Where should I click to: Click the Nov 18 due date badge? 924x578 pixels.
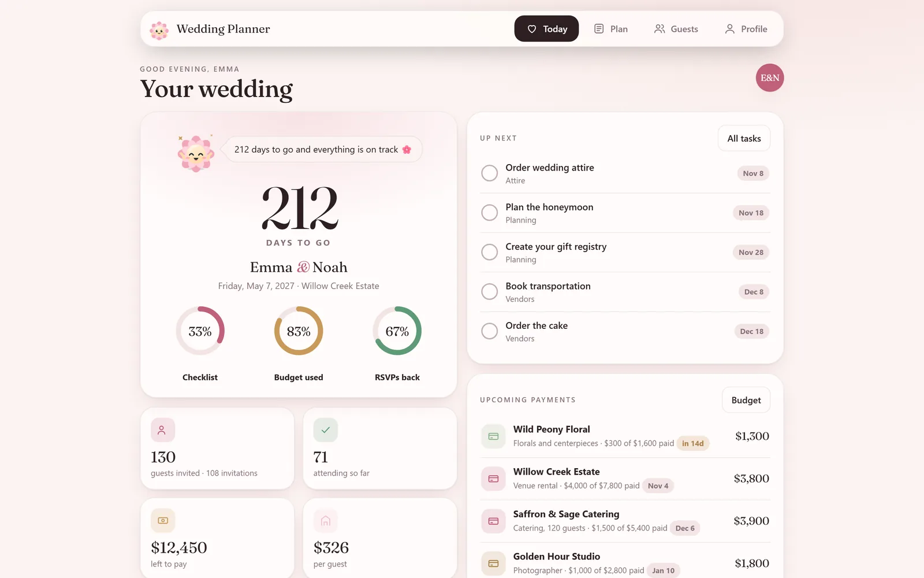pos(751,213)
